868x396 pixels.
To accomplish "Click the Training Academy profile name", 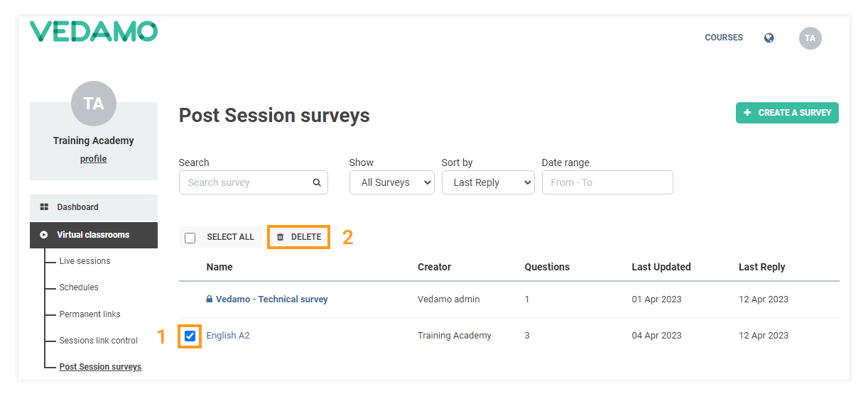I will click(x=94, y=141).
